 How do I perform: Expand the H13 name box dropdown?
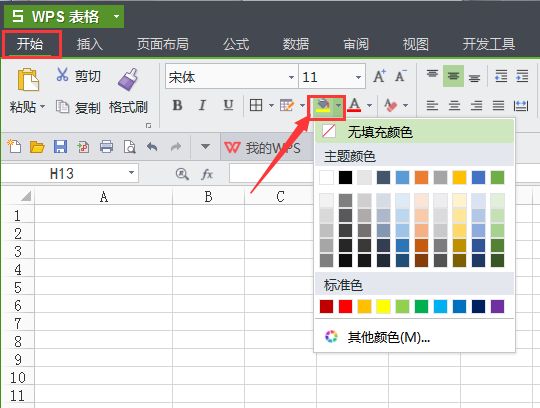pyautogui.click(x=131, y=172)
